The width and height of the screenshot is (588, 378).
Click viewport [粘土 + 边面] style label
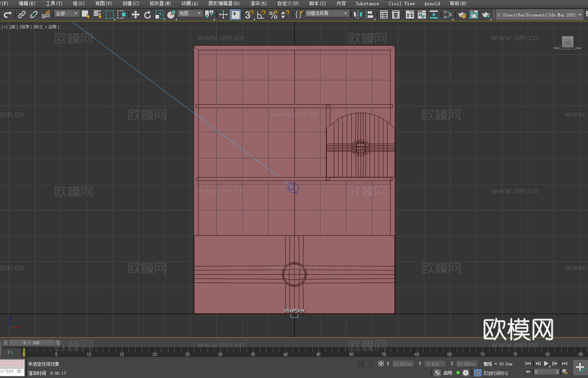click(46, 27)
